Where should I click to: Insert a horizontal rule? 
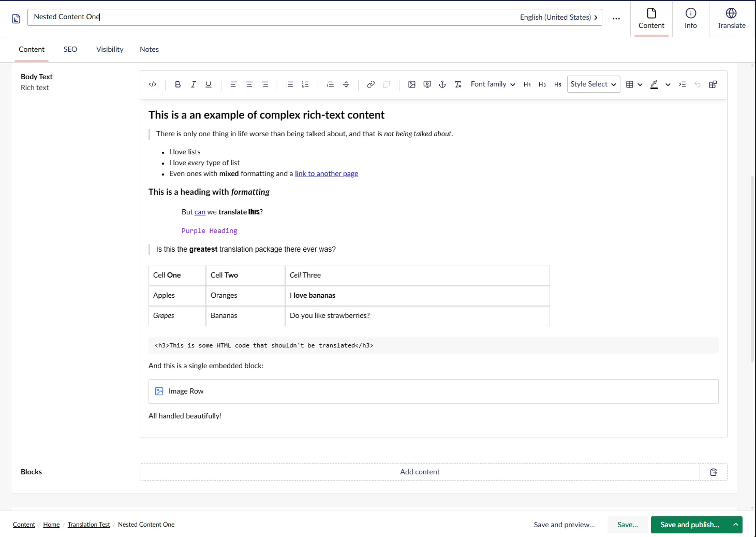pos(346,84)
